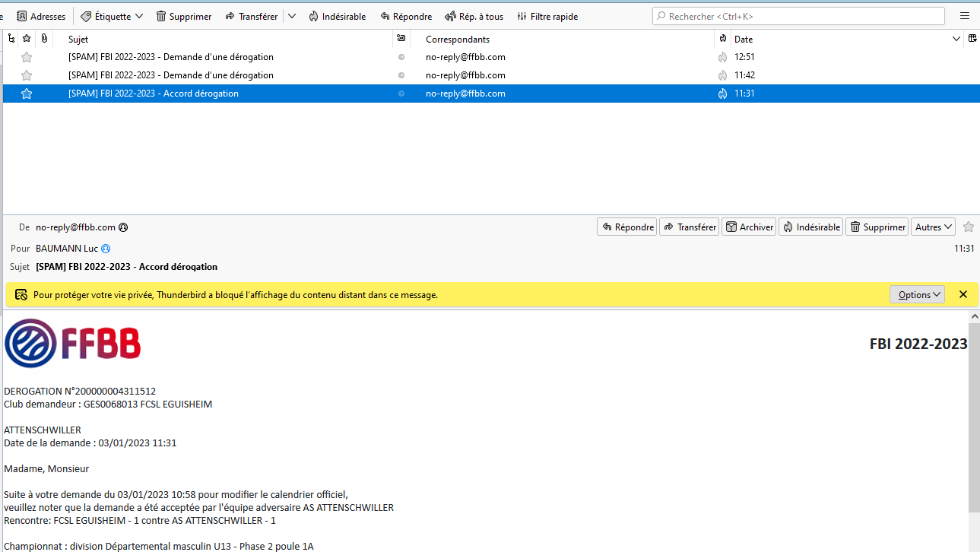Viewport: 980px width, 552px height.
Task: Click the DEROGATION N°200000004311512 line
Action: point(80,392)
